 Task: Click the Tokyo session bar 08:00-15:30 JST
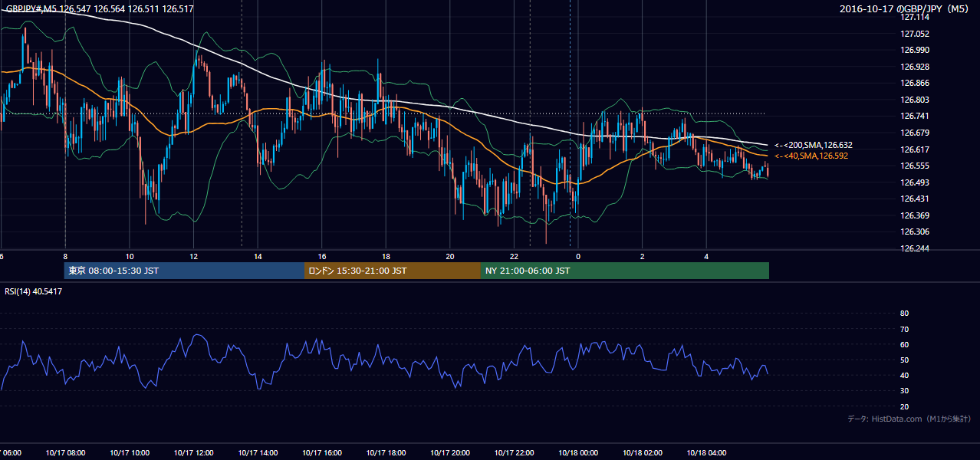tap(185, 271)
